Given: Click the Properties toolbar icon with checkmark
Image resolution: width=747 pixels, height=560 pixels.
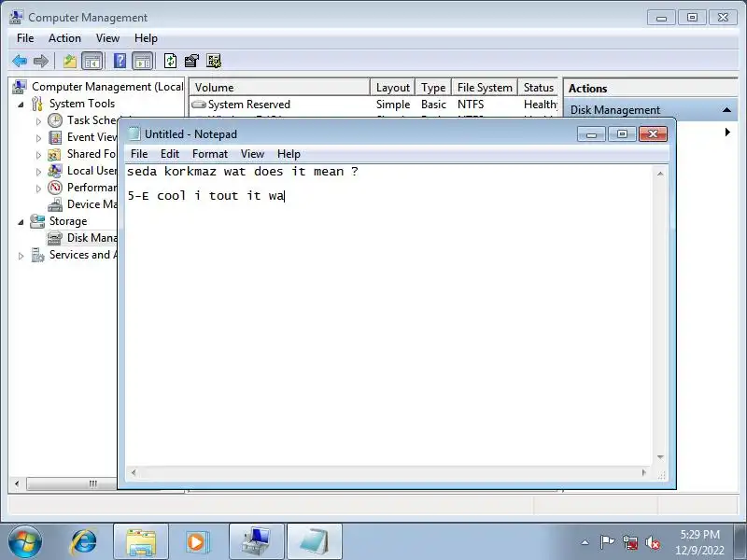Looking at the screenshot, I should pos(191,61).
